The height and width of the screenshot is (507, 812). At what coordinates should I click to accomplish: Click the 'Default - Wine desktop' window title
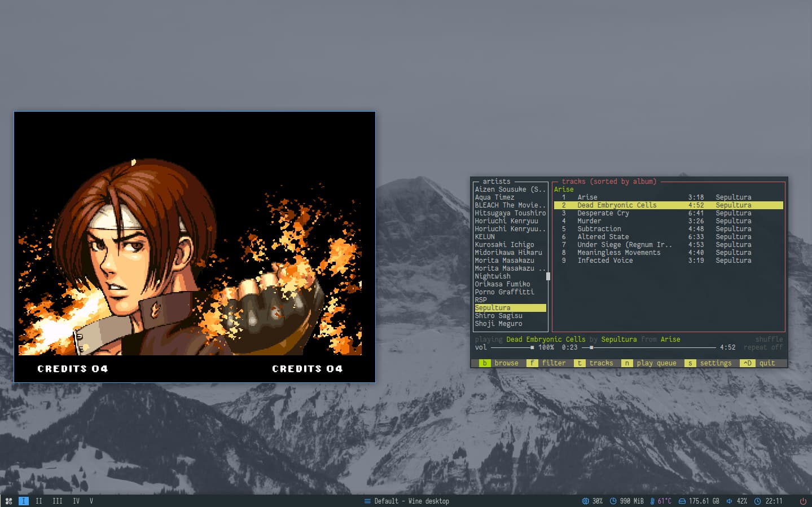tap(412, 501)
